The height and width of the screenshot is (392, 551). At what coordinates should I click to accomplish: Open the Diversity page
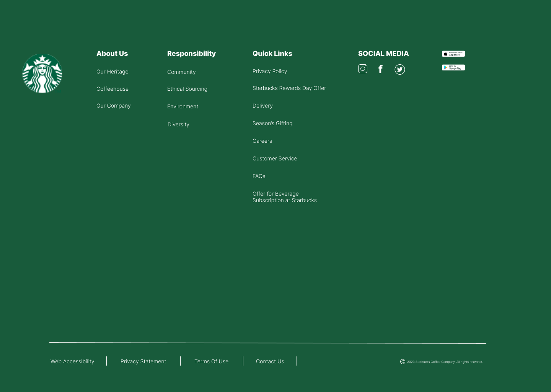pos(178,124)
